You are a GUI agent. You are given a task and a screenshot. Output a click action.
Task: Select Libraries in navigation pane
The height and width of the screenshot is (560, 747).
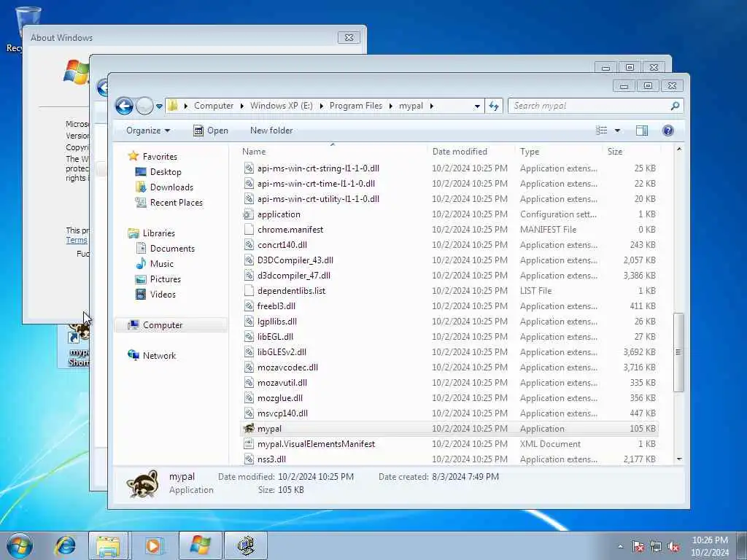[158, 233]
